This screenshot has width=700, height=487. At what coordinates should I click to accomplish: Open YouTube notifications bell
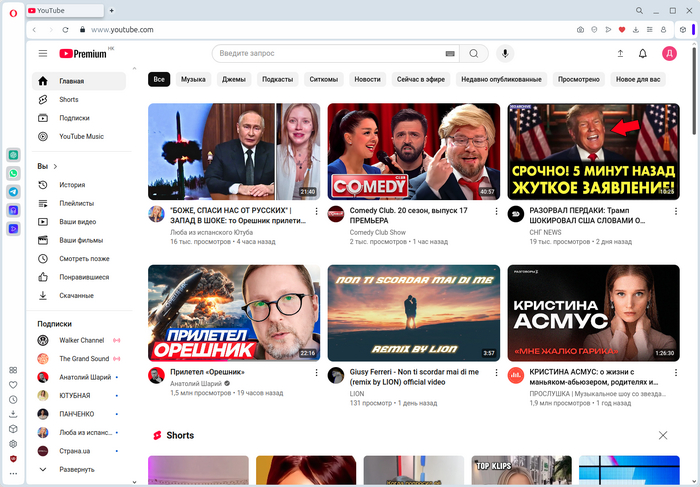coord(643,53)
